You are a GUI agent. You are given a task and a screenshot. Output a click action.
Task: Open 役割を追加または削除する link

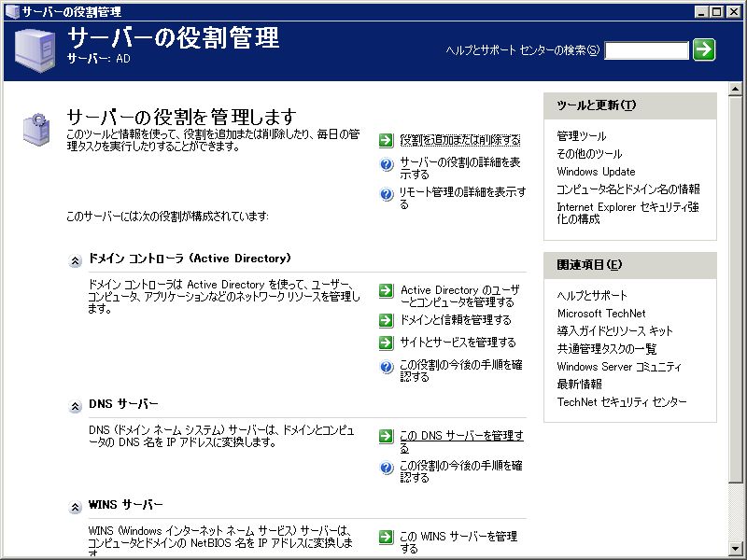(x=459, y=140)
